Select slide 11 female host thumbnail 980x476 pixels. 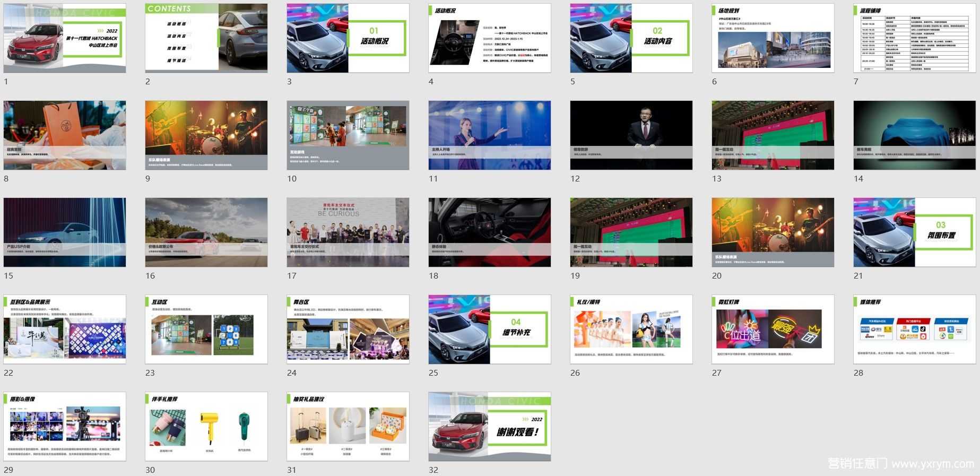click(x=490, y=135)
